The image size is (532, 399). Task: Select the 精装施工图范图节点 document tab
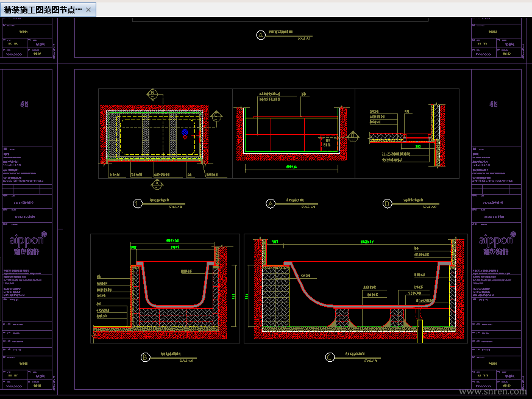point(48,10)
